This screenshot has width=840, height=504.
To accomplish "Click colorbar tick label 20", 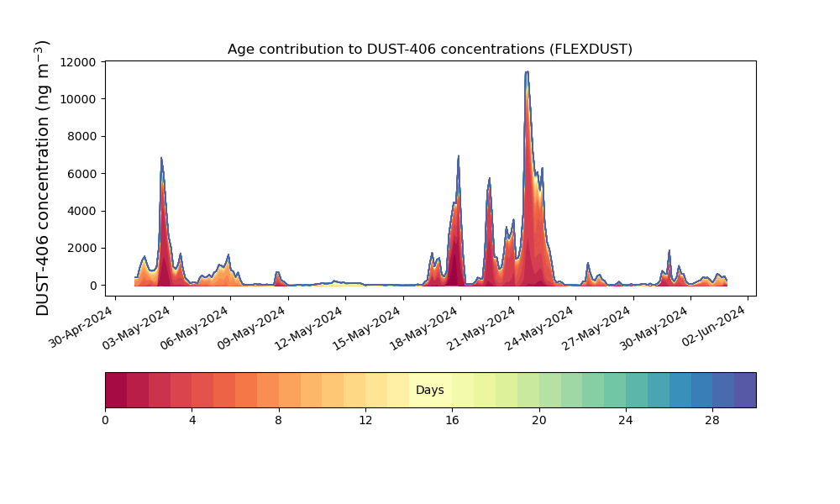I will pos(539,421).
